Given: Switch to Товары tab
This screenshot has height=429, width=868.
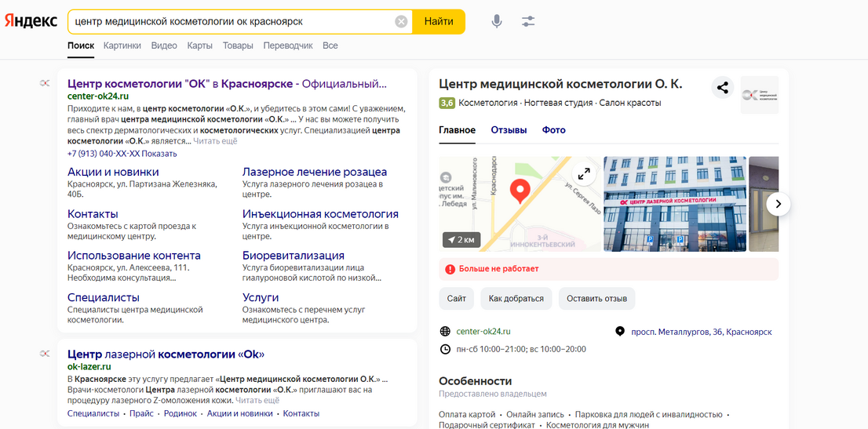Looking at the screenshot, I should coord(238,45).
